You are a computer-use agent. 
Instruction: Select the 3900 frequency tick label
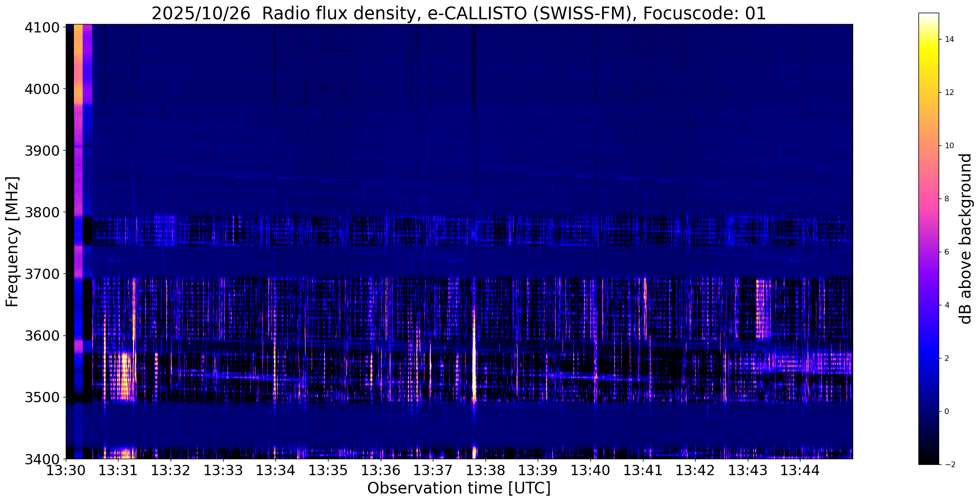[x=42, y=151]
